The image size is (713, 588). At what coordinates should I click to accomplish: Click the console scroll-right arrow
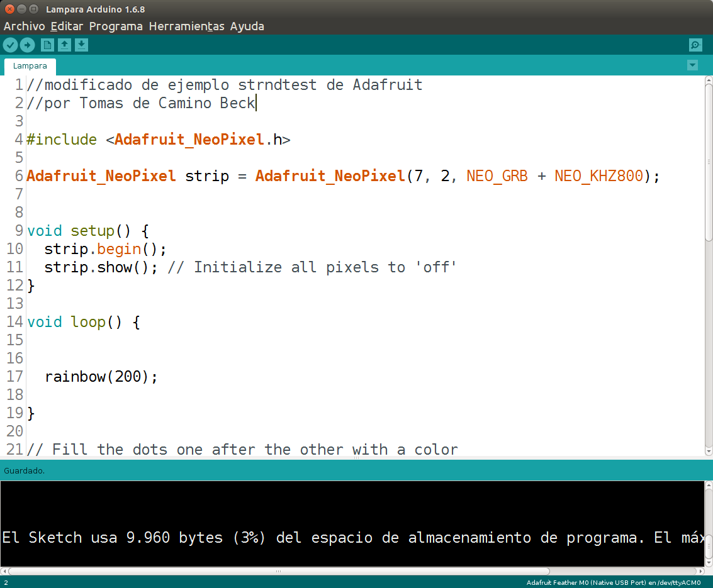coord(700,571)
